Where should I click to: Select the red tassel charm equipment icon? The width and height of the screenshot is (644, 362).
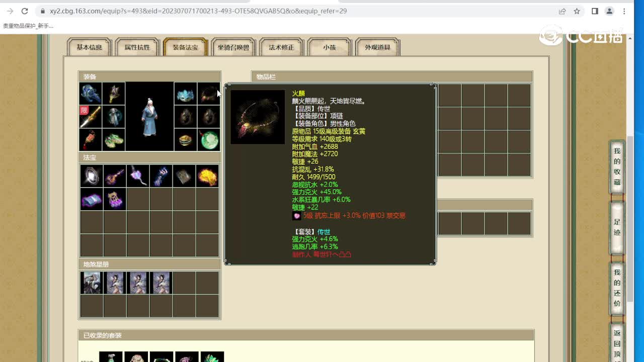(91, 140)
